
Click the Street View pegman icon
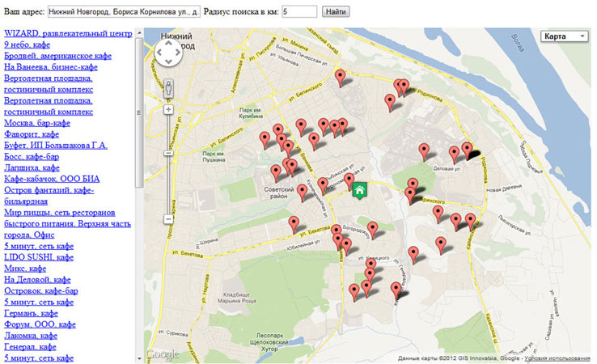point(168,89)
